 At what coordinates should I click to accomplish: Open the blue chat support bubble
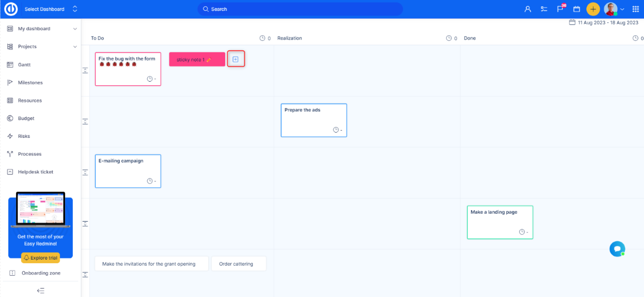point(617,249)
